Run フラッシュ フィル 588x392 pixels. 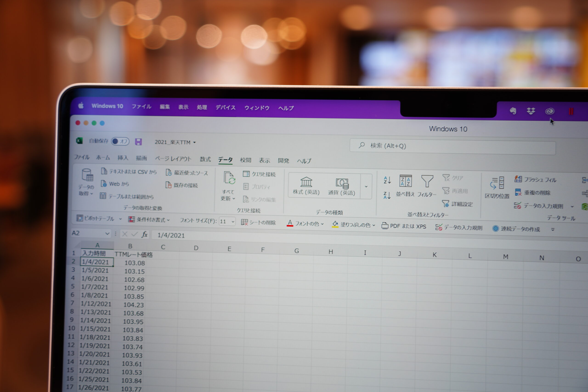[x=535, y=179]
